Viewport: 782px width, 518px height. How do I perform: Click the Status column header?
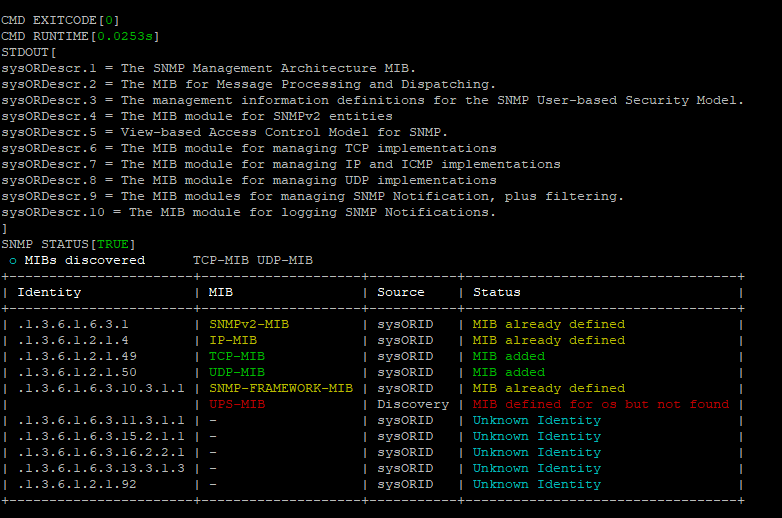[x=496, y=292]
